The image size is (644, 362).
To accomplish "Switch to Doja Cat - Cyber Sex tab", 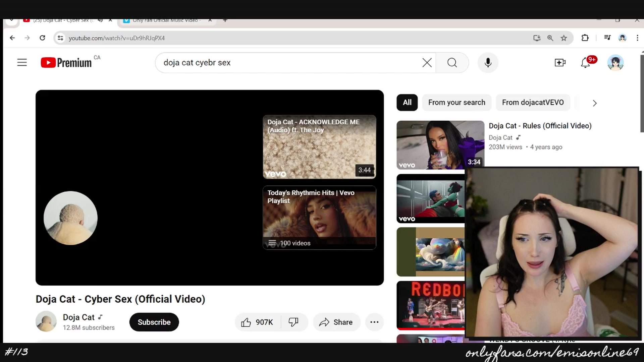I will [63, 20].
